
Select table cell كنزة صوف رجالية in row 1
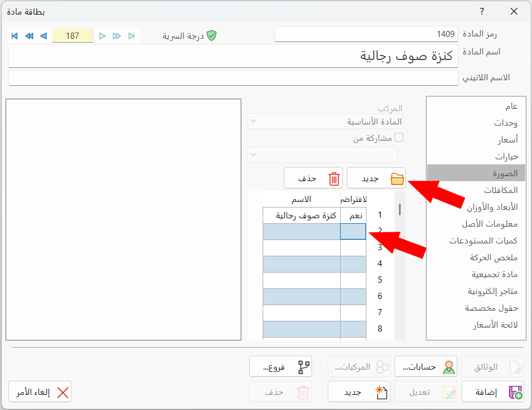(x=301, y=215)
